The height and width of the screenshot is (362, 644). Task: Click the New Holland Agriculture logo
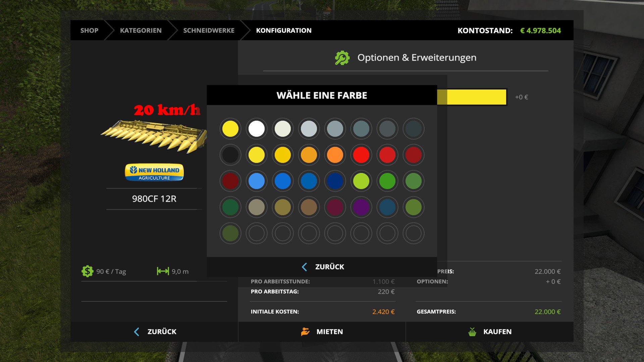154,172
